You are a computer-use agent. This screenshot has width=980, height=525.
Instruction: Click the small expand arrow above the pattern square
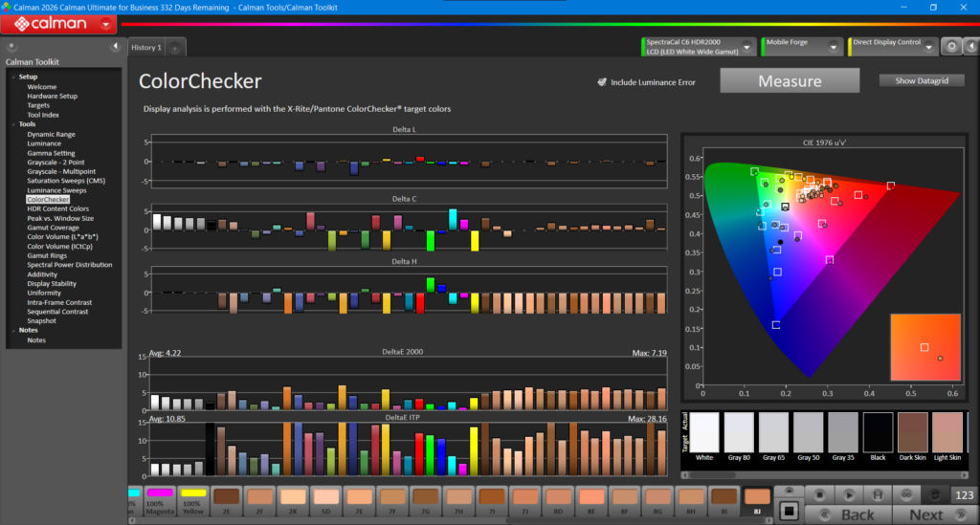pos(789,491)
